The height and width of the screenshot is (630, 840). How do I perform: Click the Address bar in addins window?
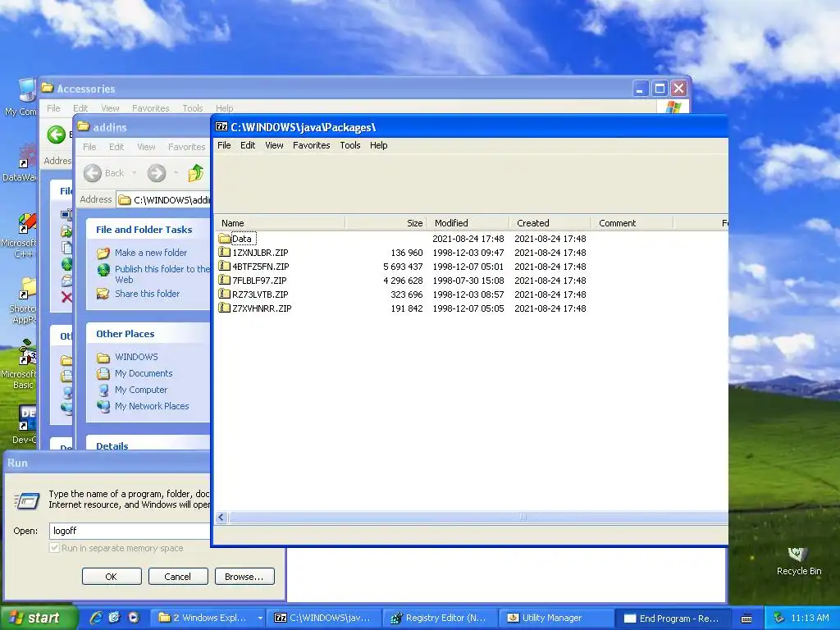click(164, 200)
